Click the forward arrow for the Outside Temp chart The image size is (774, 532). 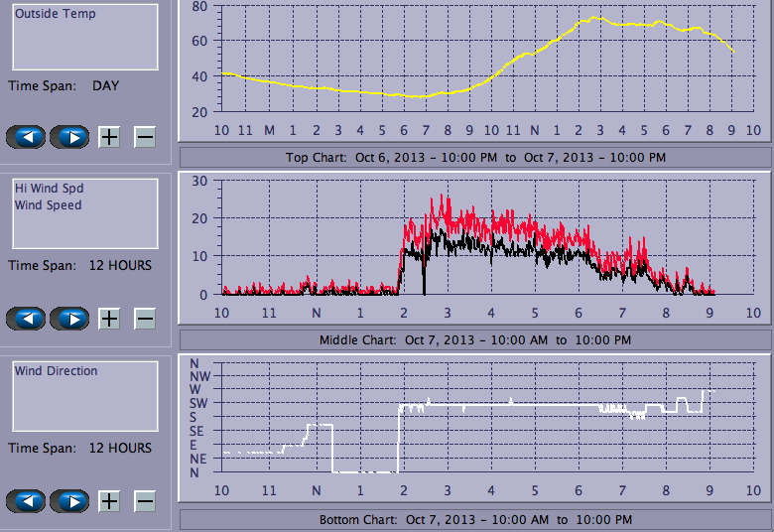click(x=69, y=137)
